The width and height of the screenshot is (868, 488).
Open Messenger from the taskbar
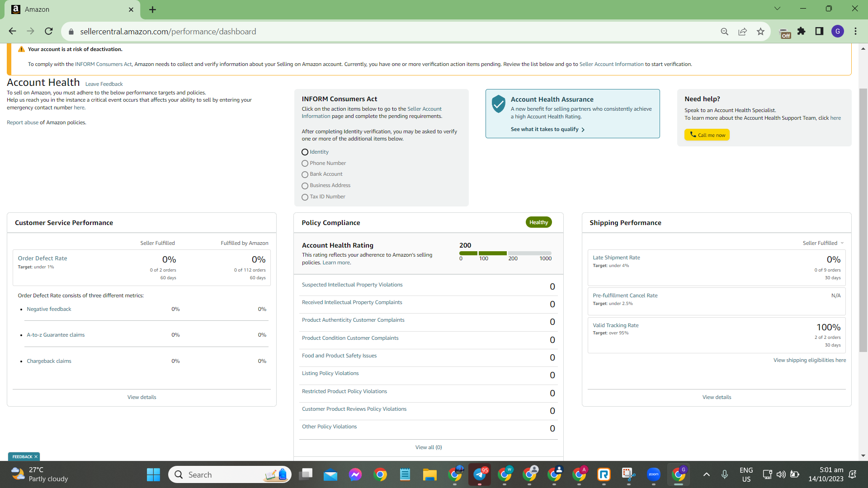click(355, 474)
